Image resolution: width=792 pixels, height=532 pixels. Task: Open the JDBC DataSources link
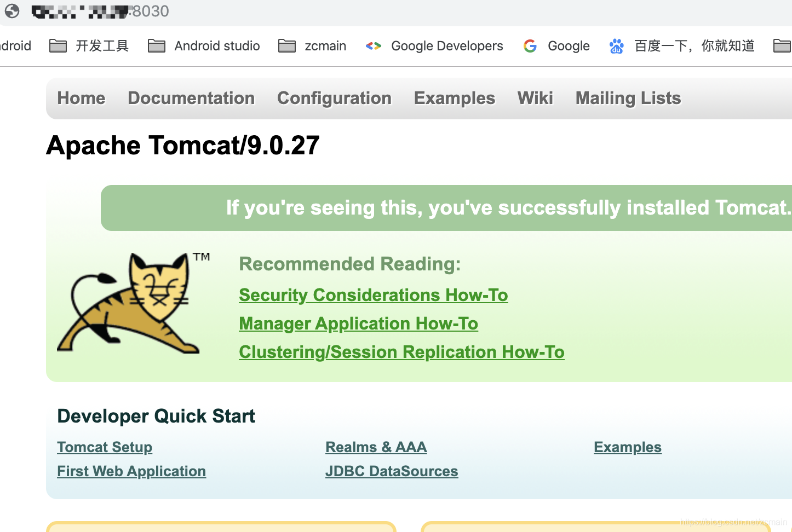tap(392, 471)
